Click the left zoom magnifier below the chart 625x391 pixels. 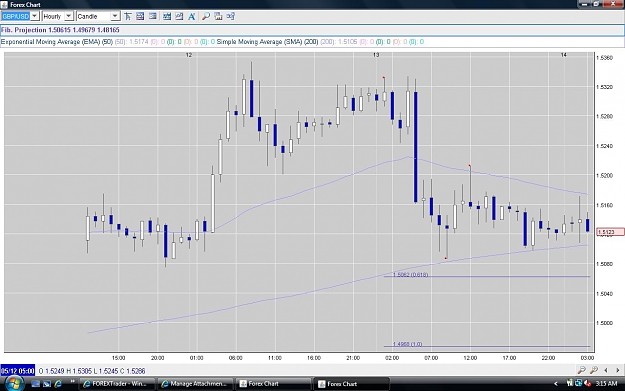(x=582, y=370)
